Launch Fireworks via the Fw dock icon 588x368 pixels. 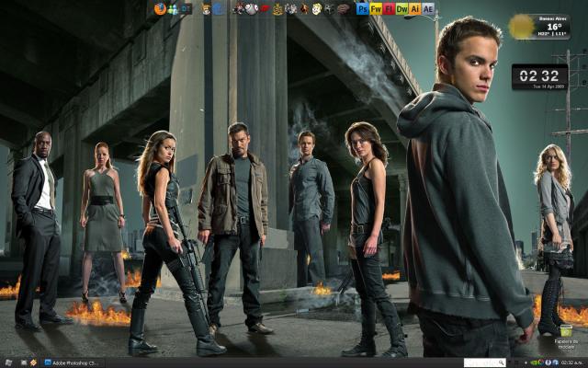pyautogui.click(x=376, y=8)
